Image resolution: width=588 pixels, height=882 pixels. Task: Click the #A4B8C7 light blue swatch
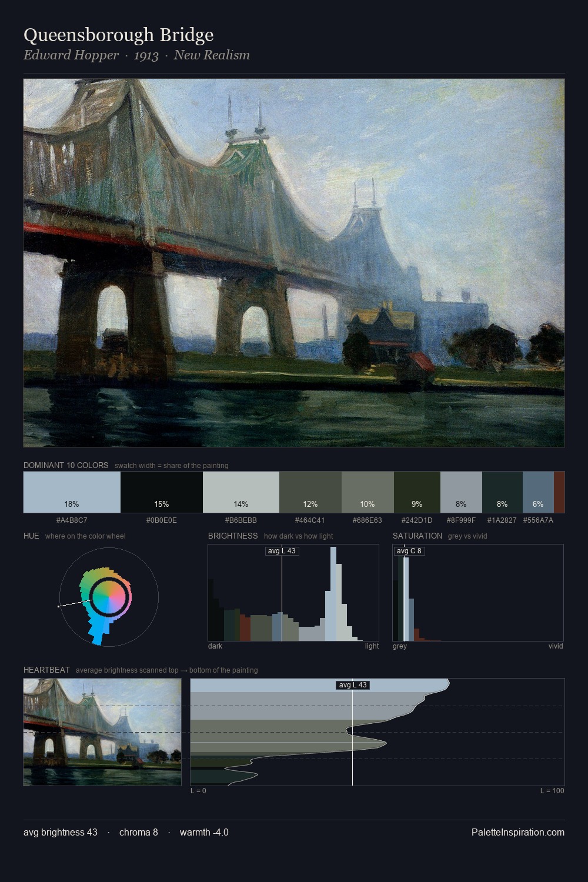tap(72, 492)
